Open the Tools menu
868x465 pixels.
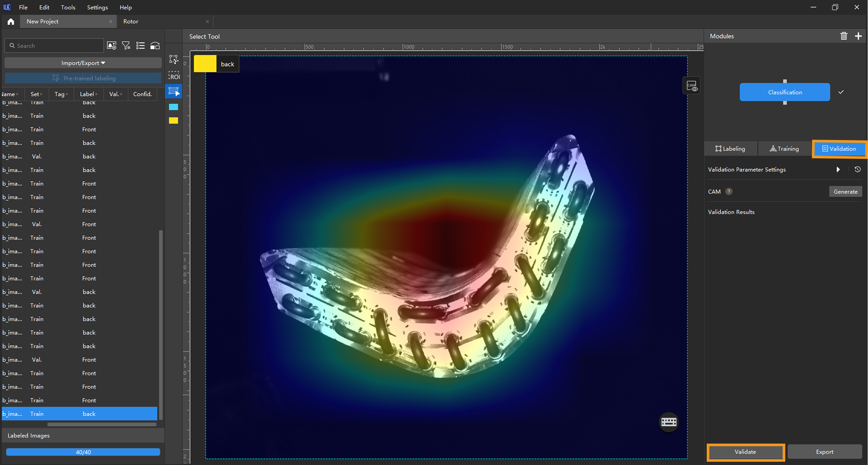pyautogui.click(x=68, y=7)
